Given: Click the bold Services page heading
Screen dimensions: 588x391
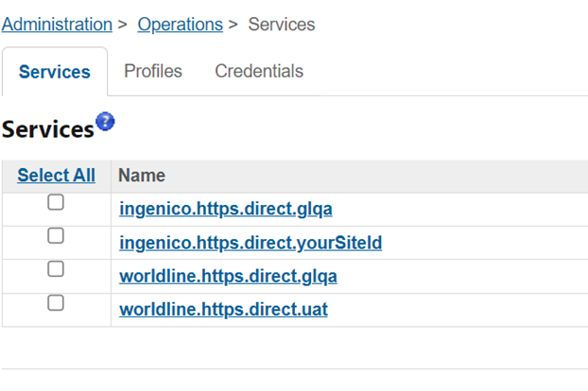Looking at the screenshot, I should (48, 129).
